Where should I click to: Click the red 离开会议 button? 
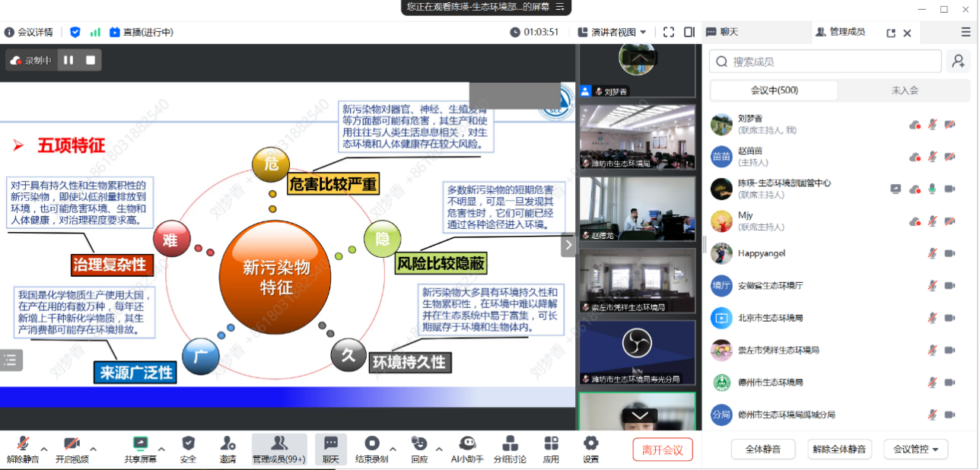click(x=662, y=449)
